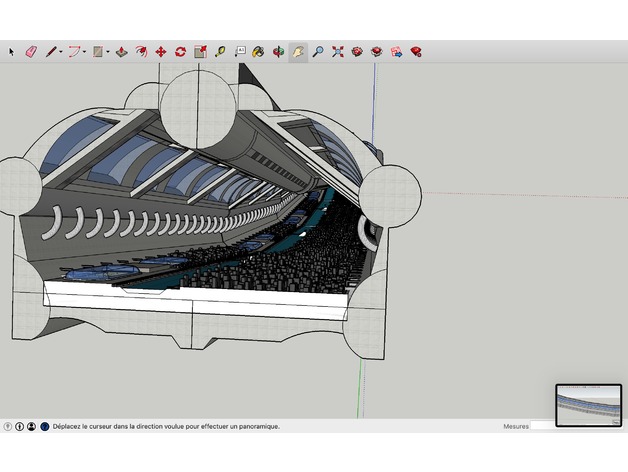
Task: Open the 3D Warehouse
Action: (x=357, y=51)
